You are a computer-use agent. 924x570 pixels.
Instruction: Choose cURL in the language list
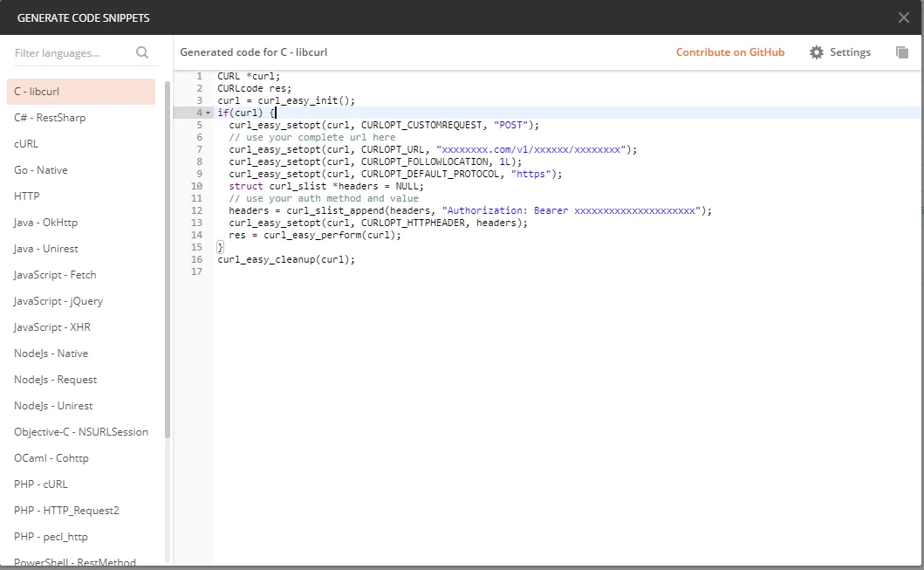coord(81,144)
